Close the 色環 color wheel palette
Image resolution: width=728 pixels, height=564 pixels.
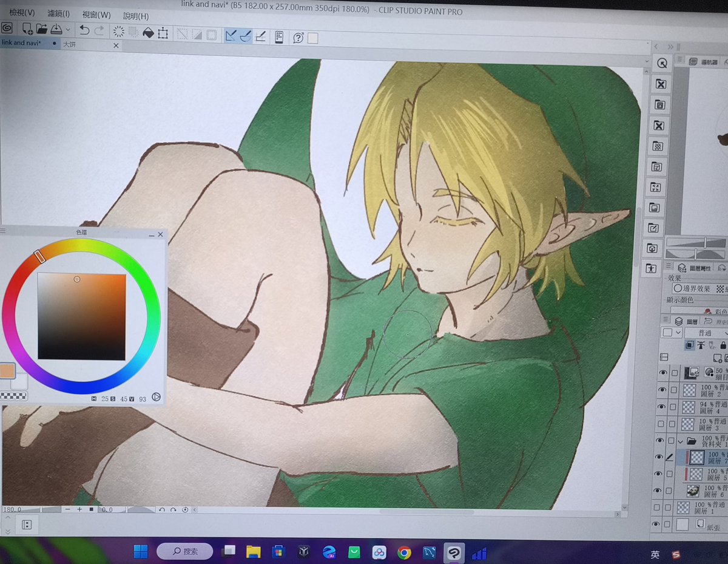[160, 234]
